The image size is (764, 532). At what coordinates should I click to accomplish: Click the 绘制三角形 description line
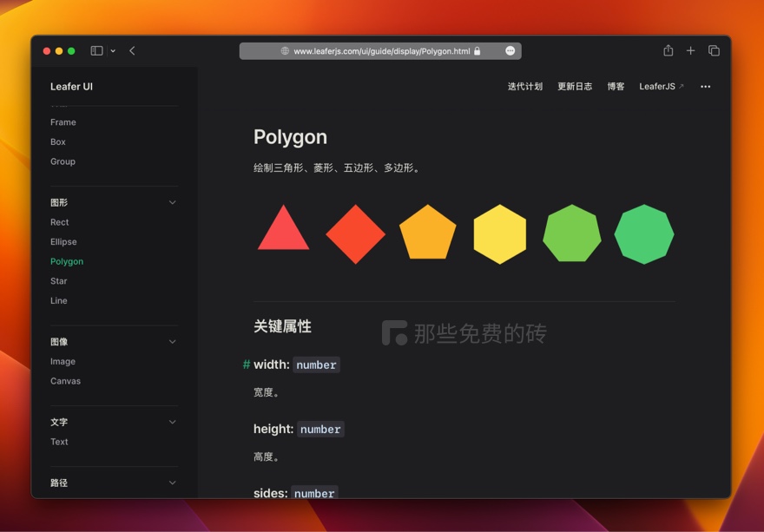(337, 168)
